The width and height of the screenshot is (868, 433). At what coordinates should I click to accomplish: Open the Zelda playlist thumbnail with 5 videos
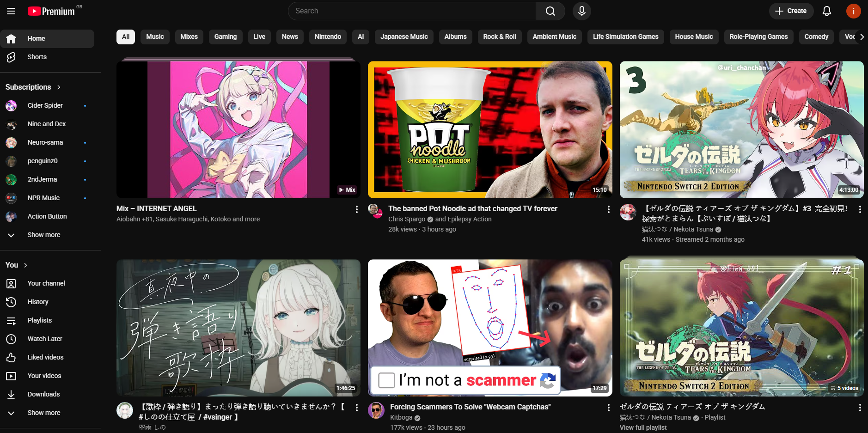742,328
